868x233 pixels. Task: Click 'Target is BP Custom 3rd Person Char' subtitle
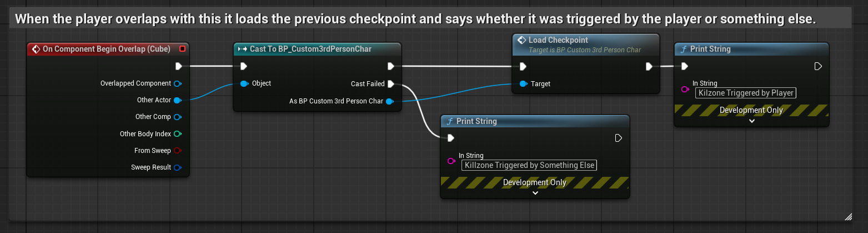pos(584,50)
